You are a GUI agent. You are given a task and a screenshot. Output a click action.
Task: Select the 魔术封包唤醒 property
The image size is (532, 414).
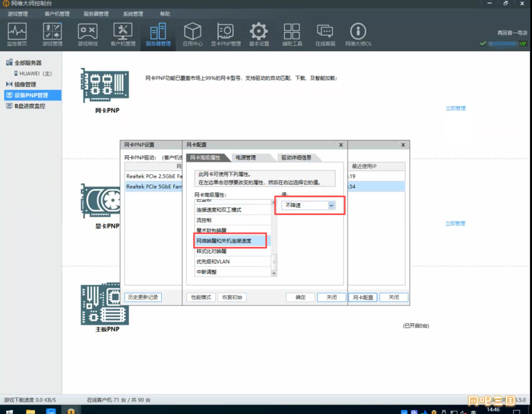[x=233, y=230]
